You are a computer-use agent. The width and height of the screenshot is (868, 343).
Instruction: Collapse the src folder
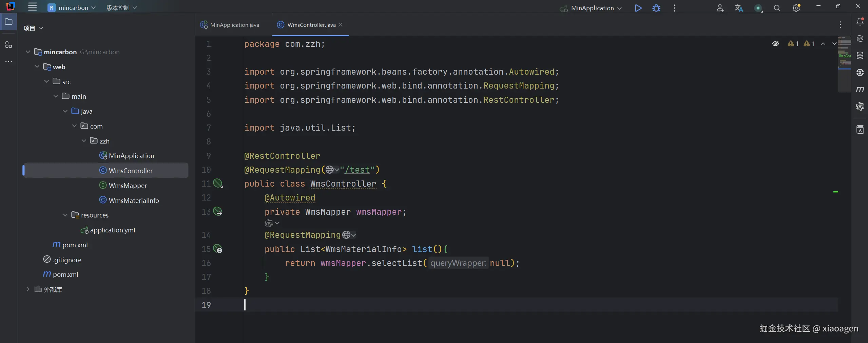46,81
